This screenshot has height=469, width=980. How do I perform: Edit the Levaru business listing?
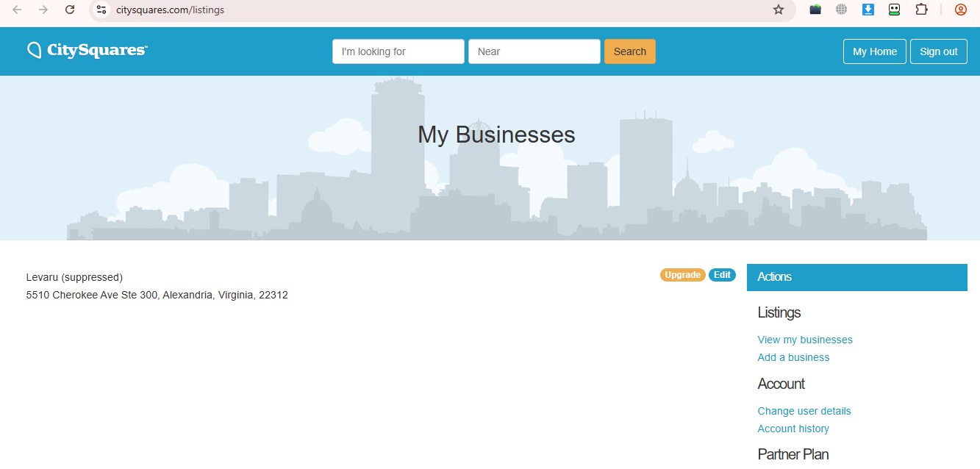722,275
